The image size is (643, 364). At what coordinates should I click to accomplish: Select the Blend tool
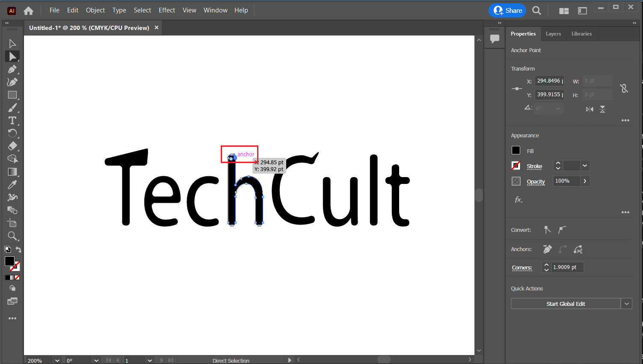[12, 210]
